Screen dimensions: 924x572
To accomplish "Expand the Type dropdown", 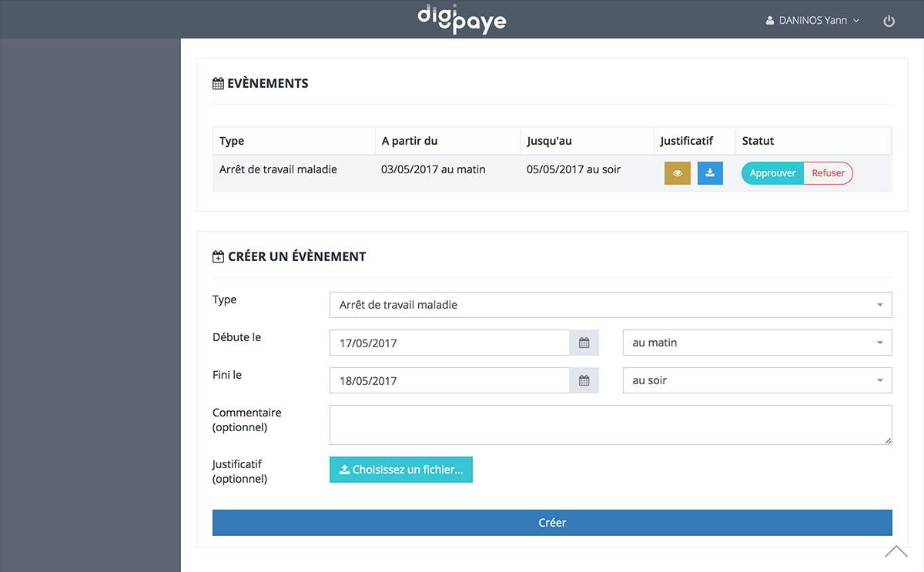I will 610,305.
